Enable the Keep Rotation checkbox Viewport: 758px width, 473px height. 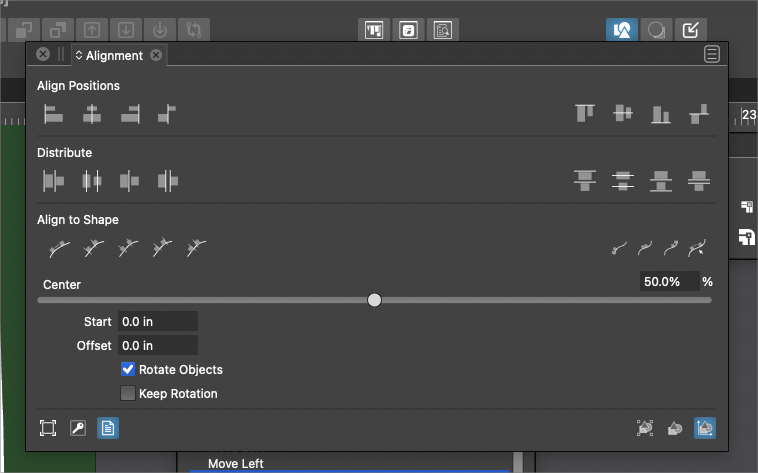128,394
